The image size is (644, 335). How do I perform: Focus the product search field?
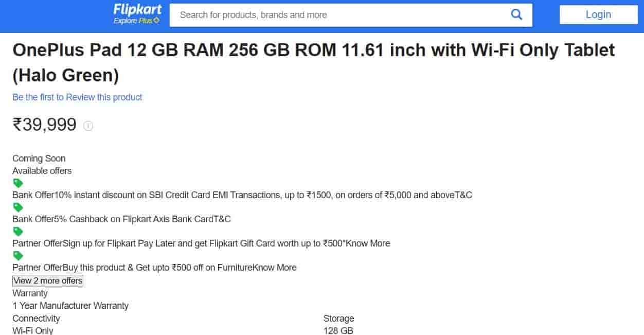(x=339, y=15)
